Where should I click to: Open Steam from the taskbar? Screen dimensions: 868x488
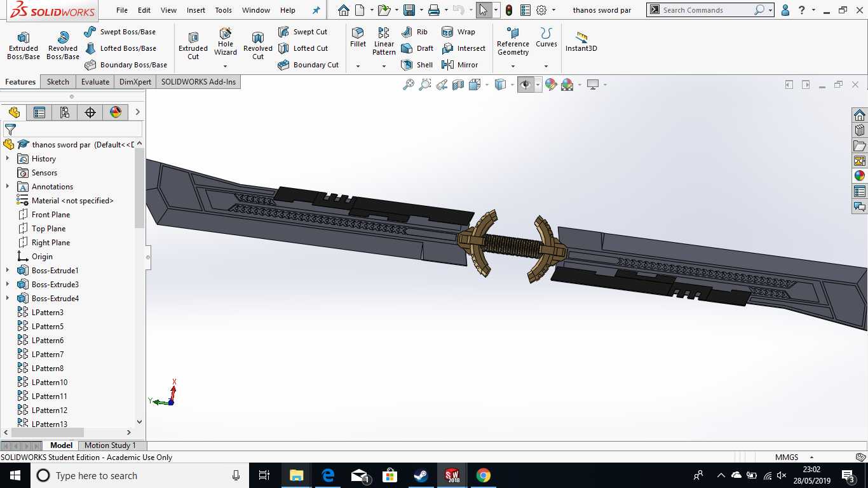coord(421,475)
